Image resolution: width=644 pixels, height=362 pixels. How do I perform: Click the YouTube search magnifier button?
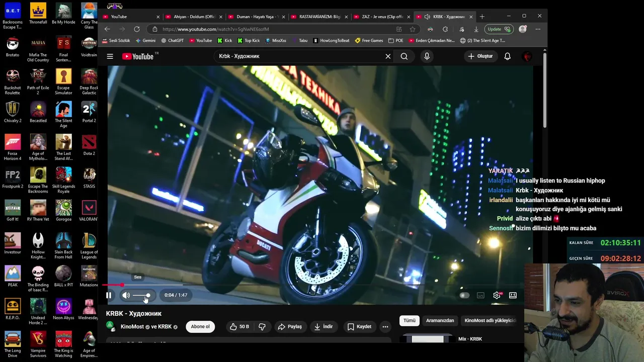[x=404, y=56]
